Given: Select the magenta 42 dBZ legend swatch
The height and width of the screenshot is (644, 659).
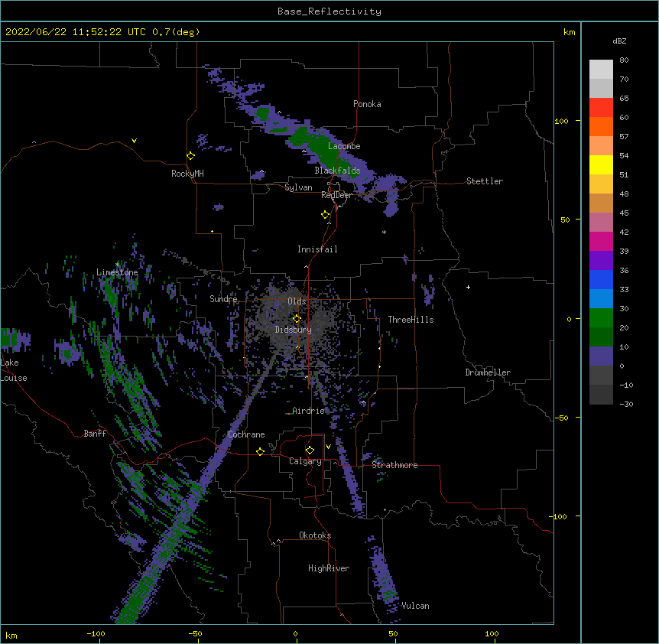Looking at the screenshot, I should [x=601, y=241].
